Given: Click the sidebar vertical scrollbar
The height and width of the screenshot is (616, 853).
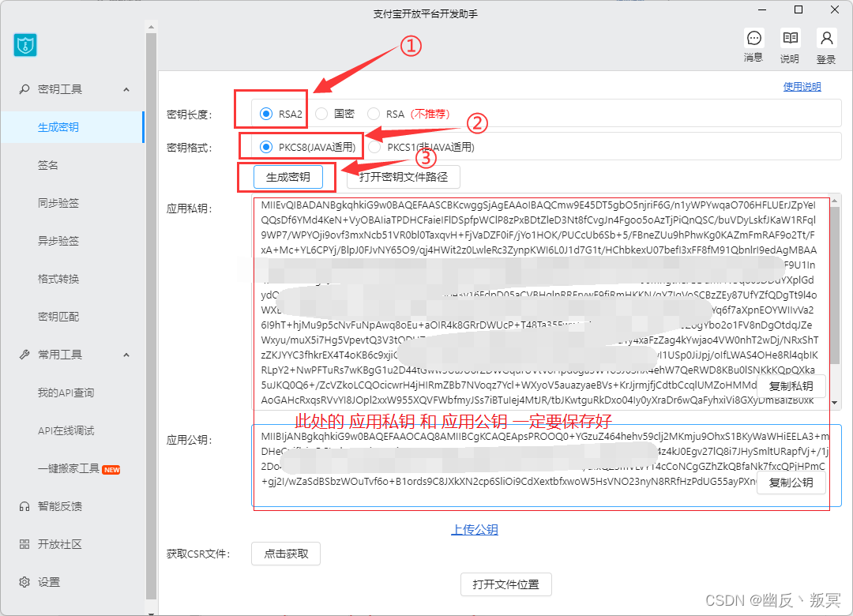Looking at the screenshot, I should click(151, 316).
